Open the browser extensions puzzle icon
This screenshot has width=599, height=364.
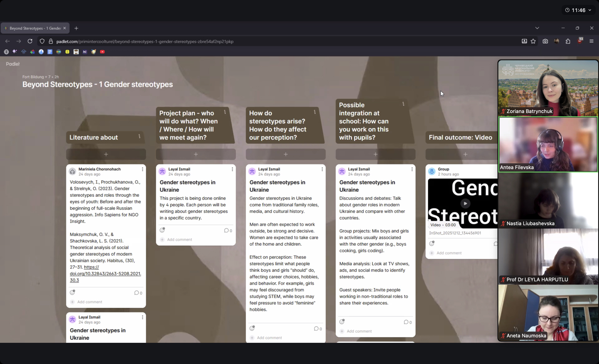coord(568,41)
